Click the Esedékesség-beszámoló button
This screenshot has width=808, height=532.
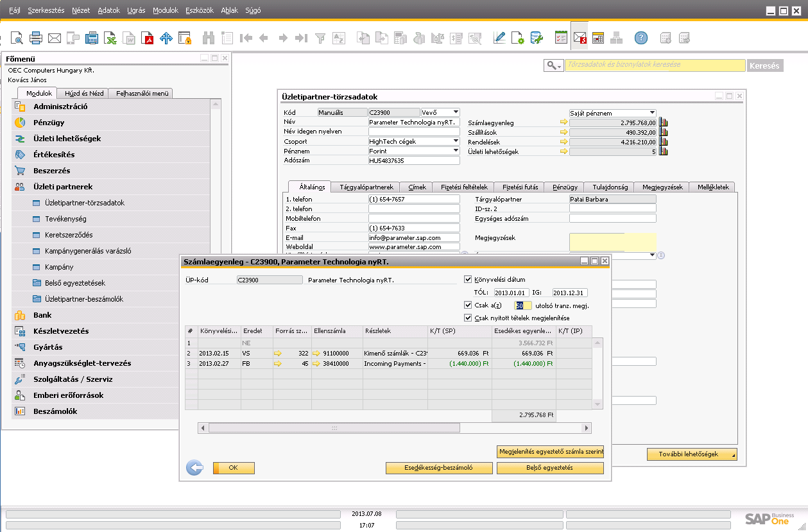point(439,468)
